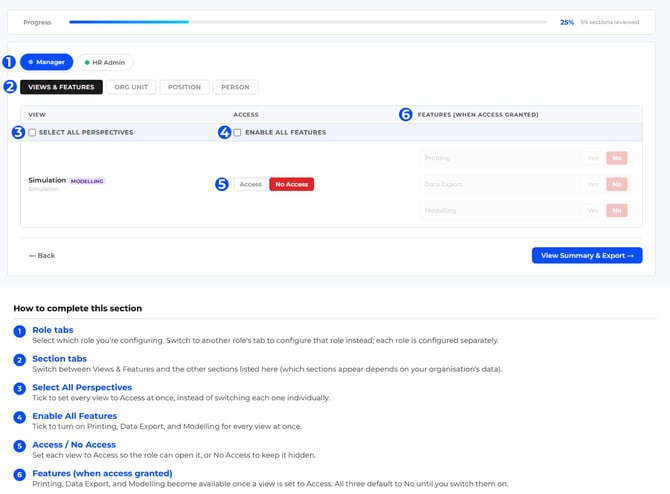Click the Data Export feature label
Screen dimensions: 670x494
(x=443, y=184)
